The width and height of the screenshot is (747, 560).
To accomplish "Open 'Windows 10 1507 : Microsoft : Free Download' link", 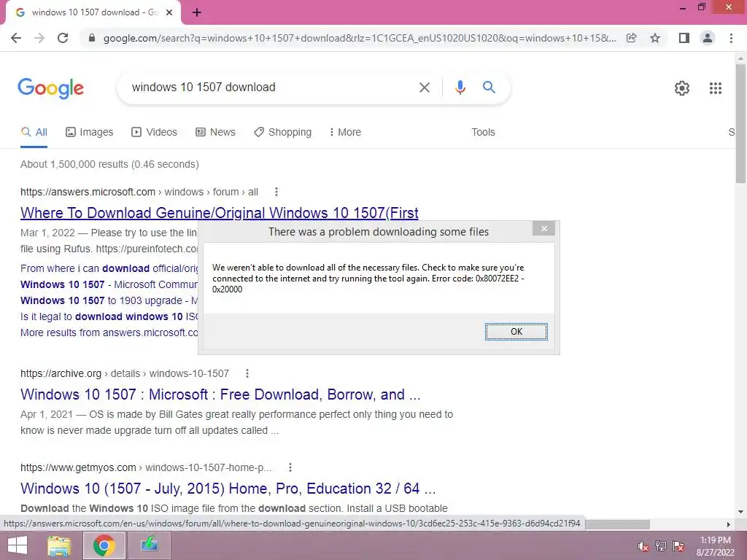I will coord(220,394).
